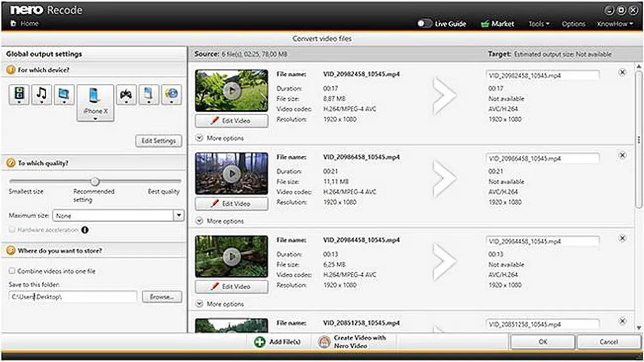This screenshot has width=644, height=362.
Task: Open the game controller icon's dropdown arrow
Action: (x=127, y=102)
